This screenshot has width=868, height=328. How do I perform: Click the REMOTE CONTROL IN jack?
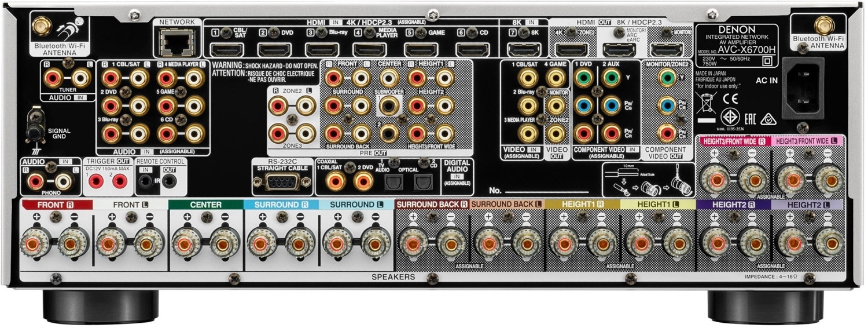coord(145,181)
